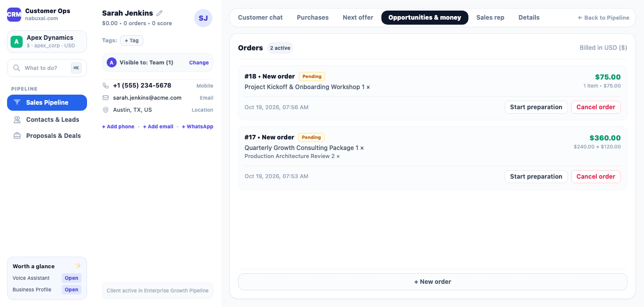Start preparation for order #18
Screen dimensions: 644x307
click(x=536, y=107)
